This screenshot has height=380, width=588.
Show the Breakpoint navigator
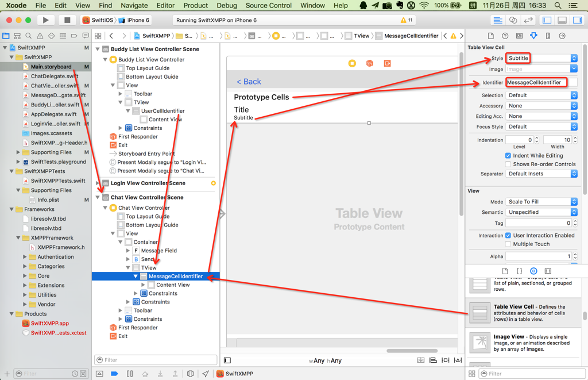[x=74, y=36]
